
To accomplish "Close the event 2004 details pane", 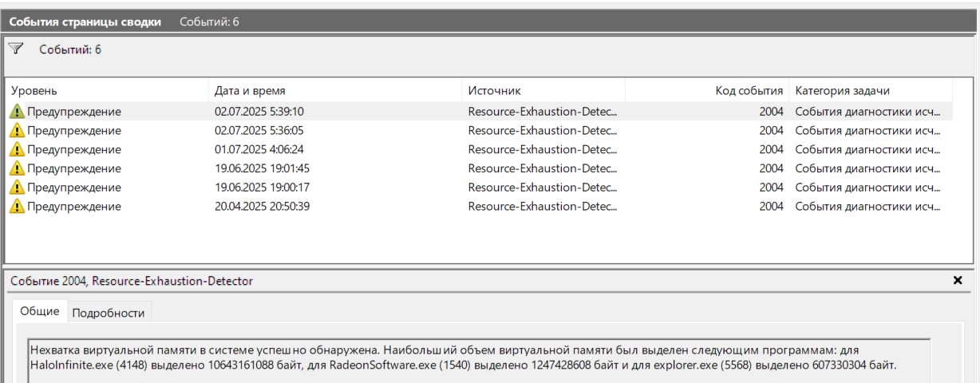I will 958,281.
